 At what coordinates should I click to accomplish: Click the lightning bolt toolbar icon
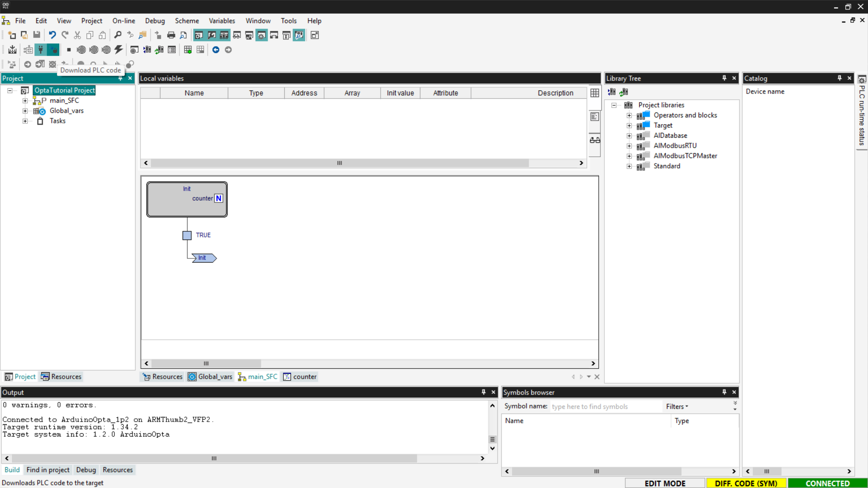click(x=118, y=50)
